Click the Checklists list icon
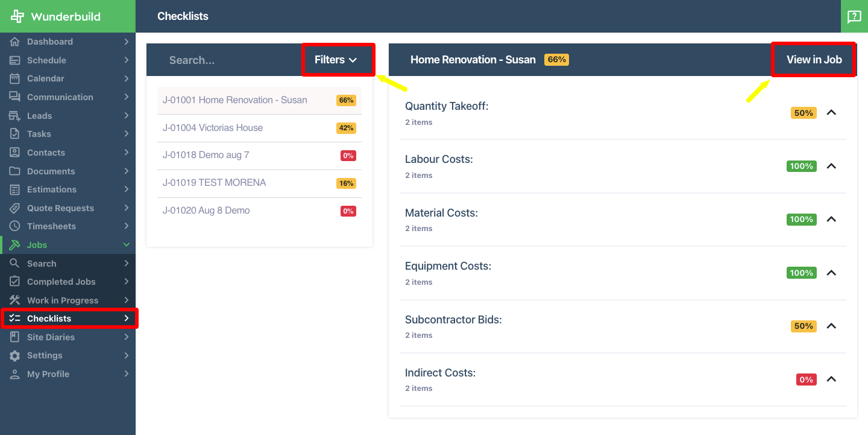Image resolution: width=868 pixels, height=435 pixels. (15, 319)
